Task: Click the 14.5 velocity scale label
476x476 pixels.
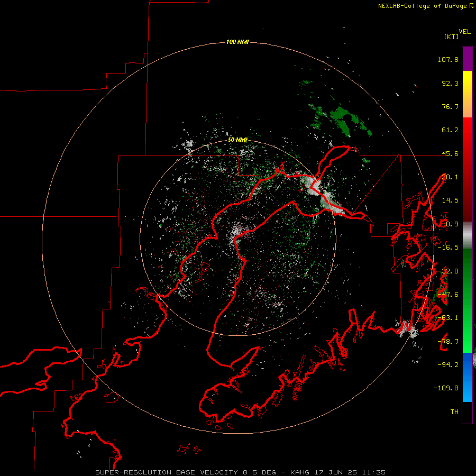Action: [450, 200]
